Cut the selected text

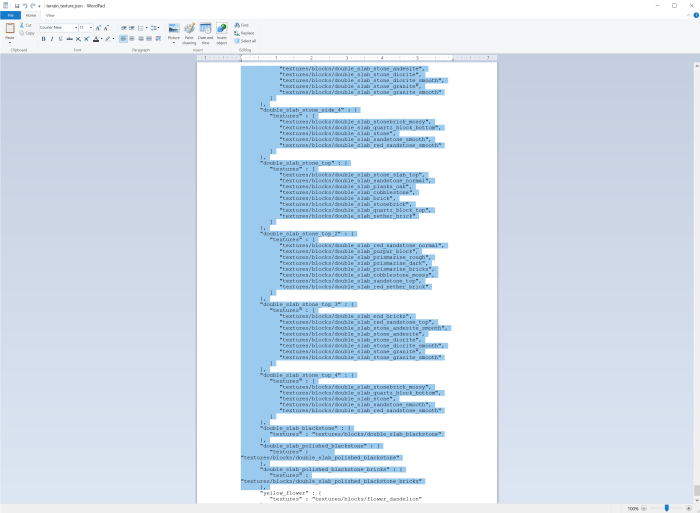click(x=25, y=25)
